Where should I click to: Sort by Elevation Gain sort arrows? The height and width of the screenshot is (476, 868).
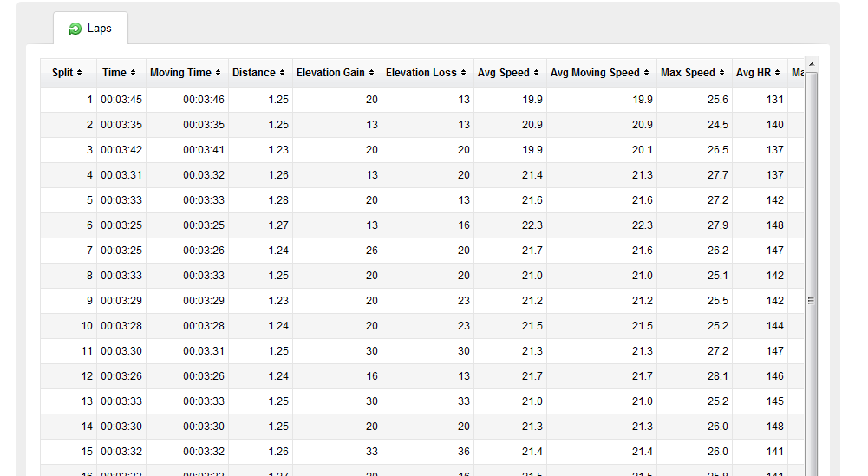(x=371, y=73)
